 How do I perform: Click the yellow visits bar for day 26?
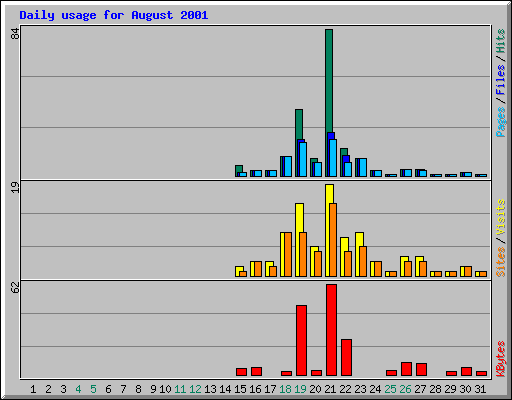[404, 266]
